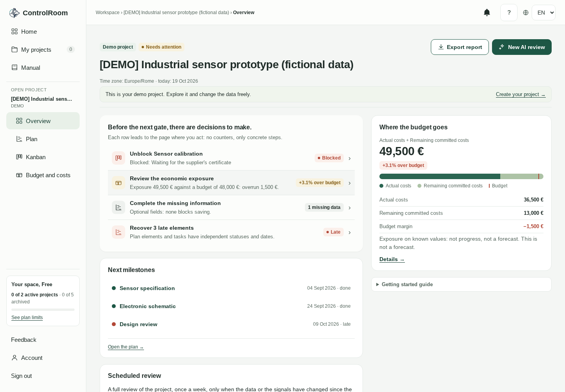
Task: Open chevron on Recover 3 late elements row
Action: [x=350, y=232]
